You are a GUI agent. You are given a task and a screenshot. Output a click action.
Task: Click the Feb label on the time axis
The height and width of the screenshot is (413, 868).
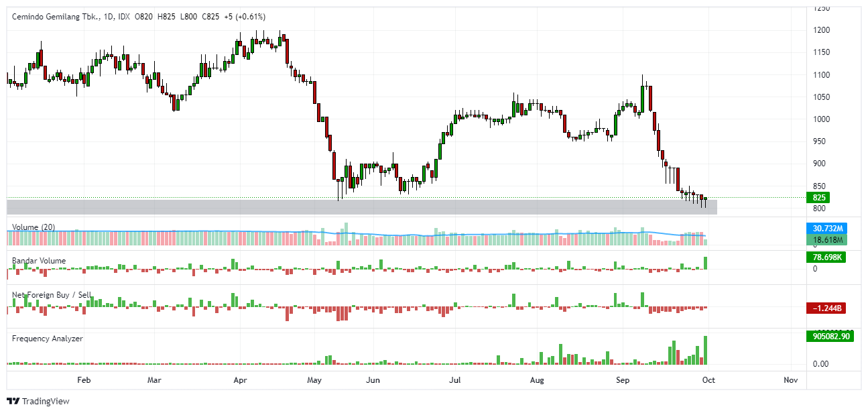[82, 379]
